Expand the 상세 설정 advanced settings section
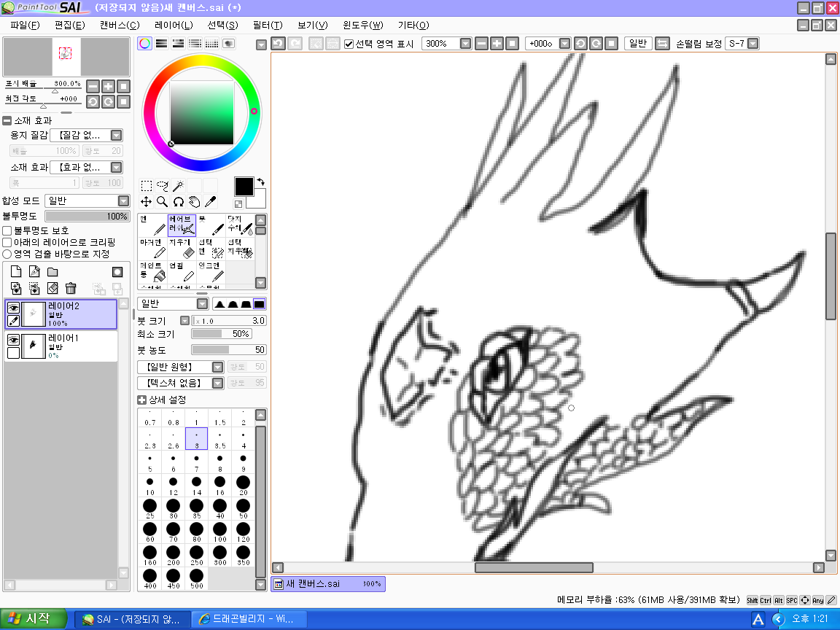The height and width of the screenshot is (630, 840). tap(142, 400)
